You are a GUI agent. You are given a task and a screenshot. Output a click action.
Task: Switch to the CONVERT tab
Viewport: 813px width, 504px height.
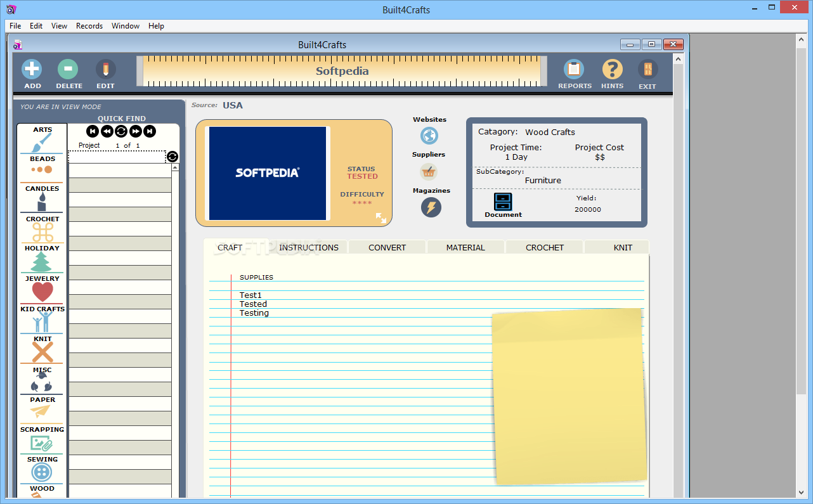[387, 247]
